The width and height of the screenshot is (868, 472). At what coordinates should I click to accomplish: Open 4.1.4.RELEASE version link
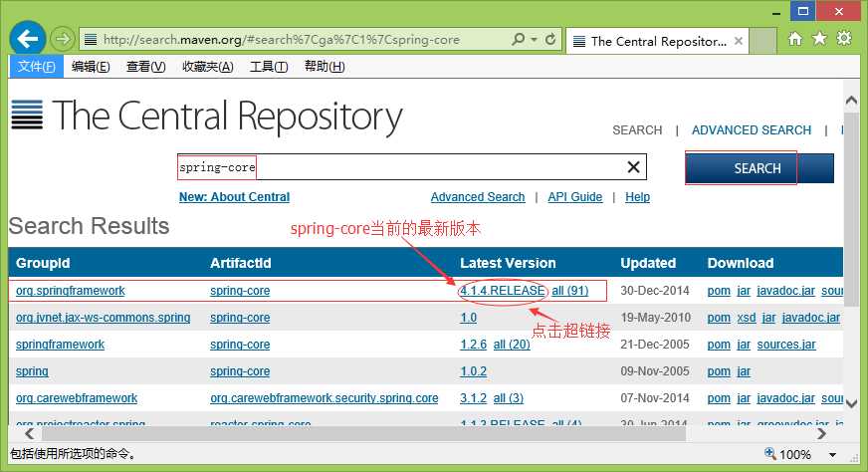(x=503, y=291)
